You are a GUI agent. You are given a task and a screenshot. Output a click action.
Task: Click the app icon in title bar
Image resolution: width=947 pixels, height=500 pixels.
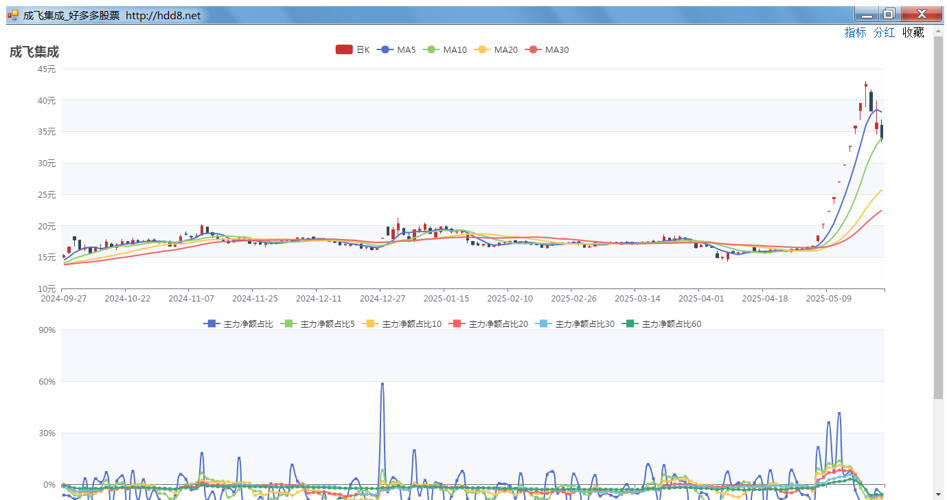point(13,15)
